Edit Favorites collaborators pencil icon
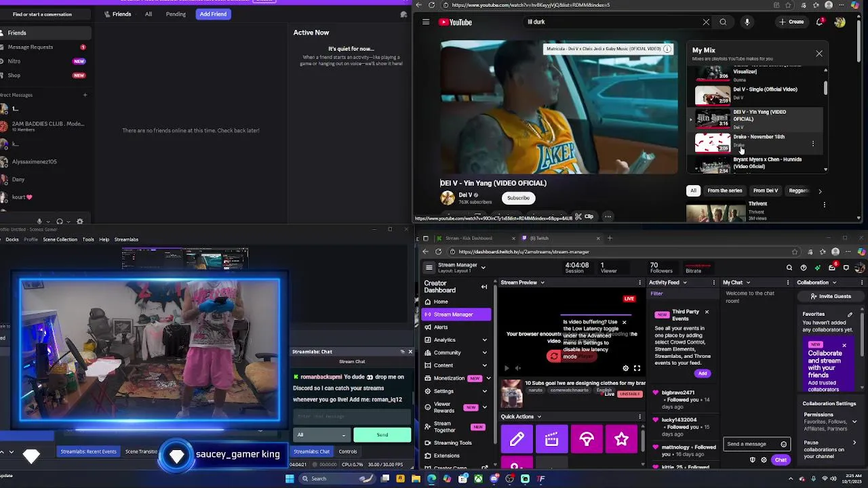 click(850, 314)
